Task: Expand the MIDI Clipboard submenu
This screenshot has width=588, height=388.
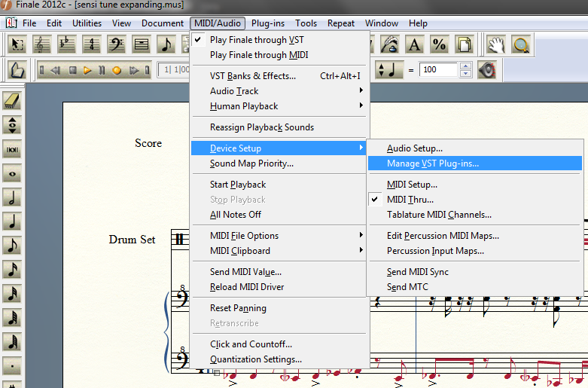Action: 279,251
